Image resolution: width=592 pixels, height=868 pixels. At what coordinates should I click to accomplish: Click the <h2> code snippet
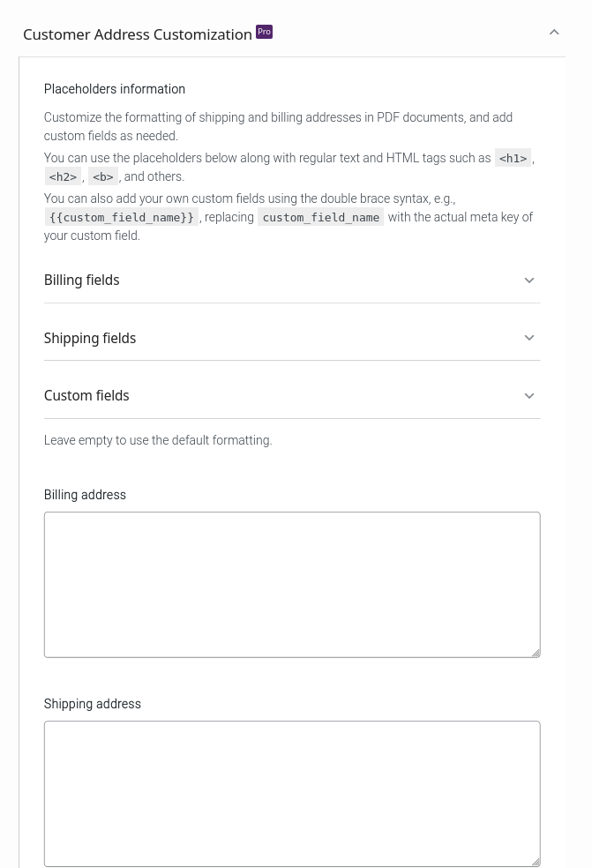[x=63, y=177]
